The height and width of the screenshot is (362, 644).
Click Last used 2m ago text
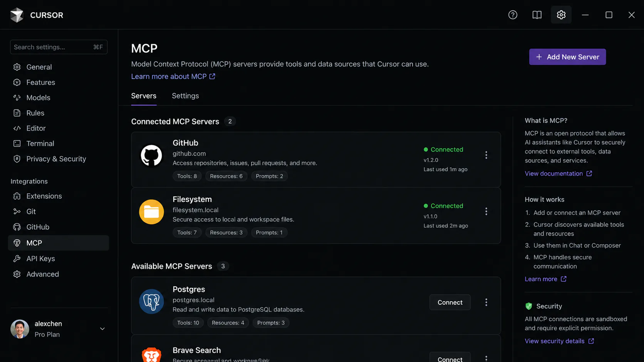[446, 226]
